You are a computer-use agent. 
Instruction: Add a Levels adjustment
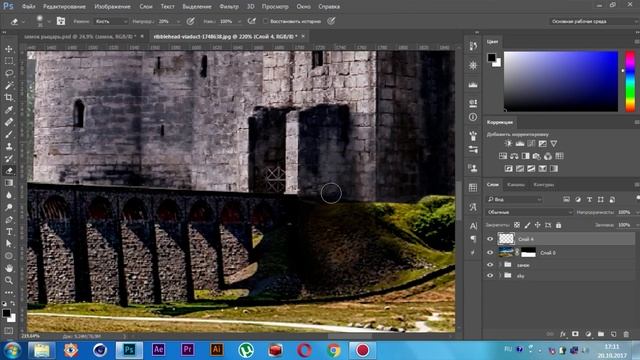[520, 144]
